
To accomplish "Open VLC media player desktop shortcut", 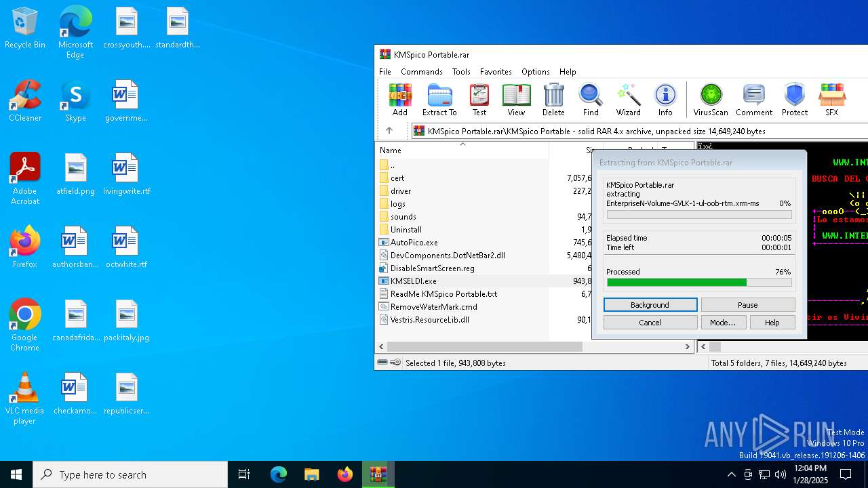I will 25,399.
